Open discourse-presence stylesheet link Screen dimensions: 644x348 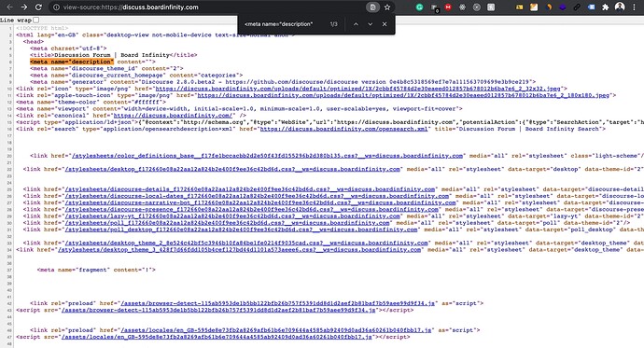pos(252,209)
